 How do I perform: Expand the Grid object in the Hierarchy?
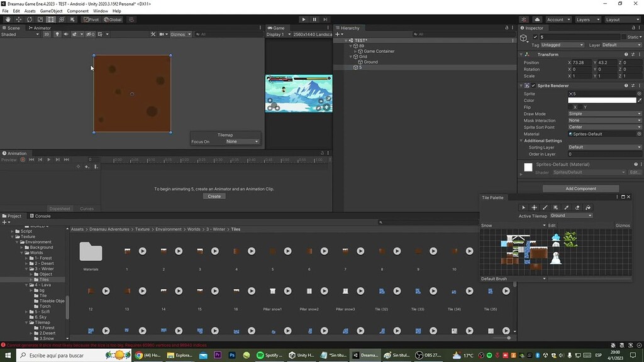[350, 56]
